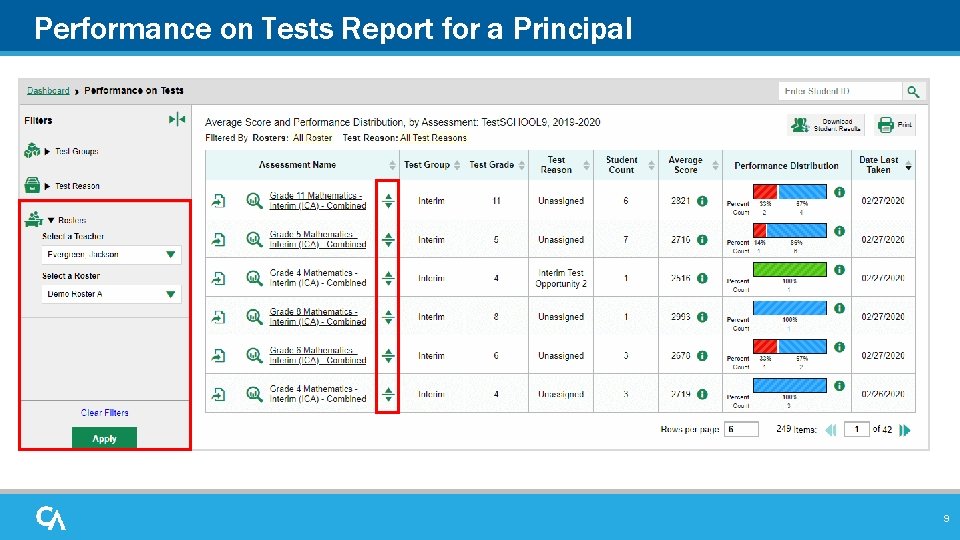Viewport: 960px width, 540px height.
Task: Collapse the Rosters filter section
Action: click(51, 220)
